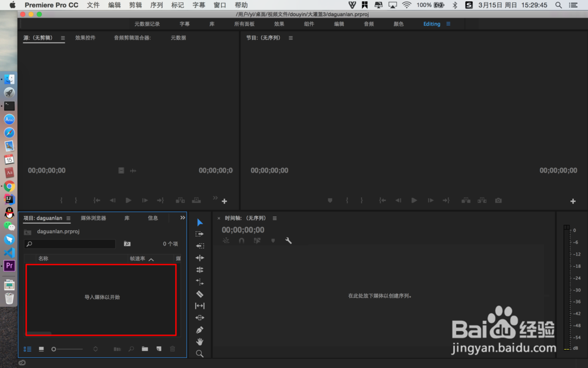Select the Zoom tool

tap(200, 354)
